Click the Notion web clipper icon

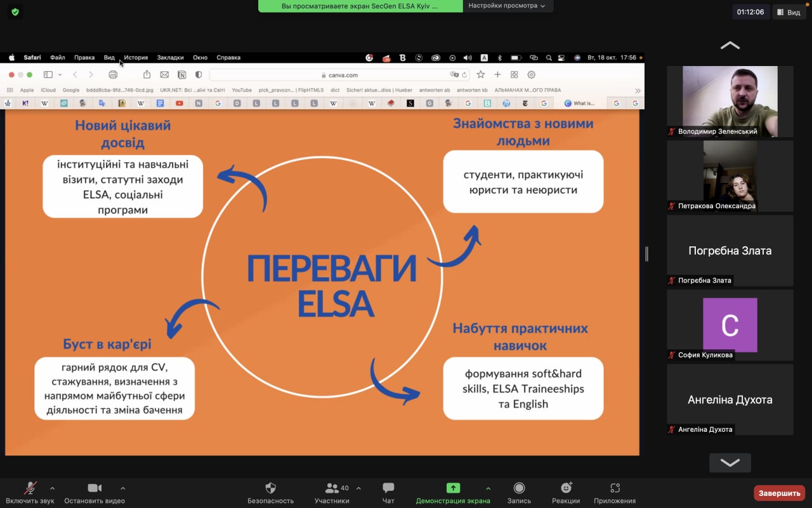[182, 75]
